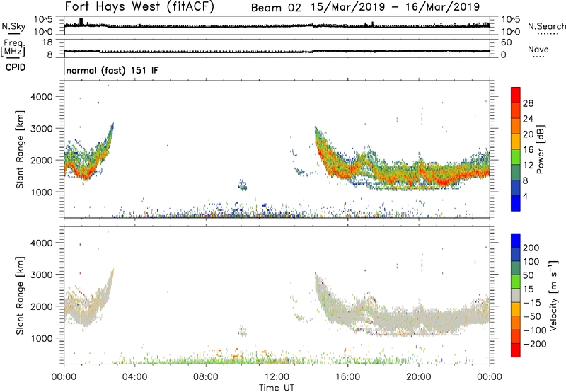This screenshot has width=566, height=392.
Task: Click the isolated echo patch near 10:00 in power panel
Action: coord(242,185)
